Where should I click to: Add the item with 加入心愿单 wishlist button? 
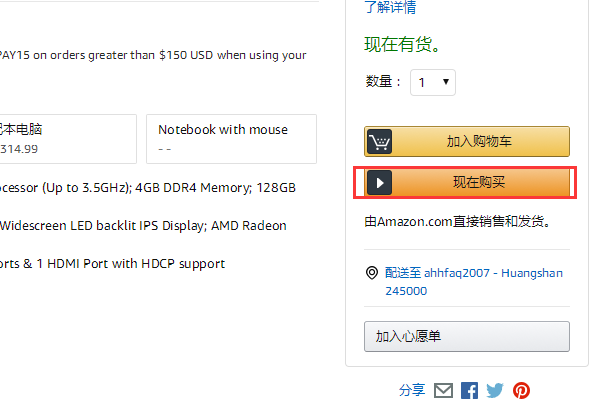click(x=467, y=337)
